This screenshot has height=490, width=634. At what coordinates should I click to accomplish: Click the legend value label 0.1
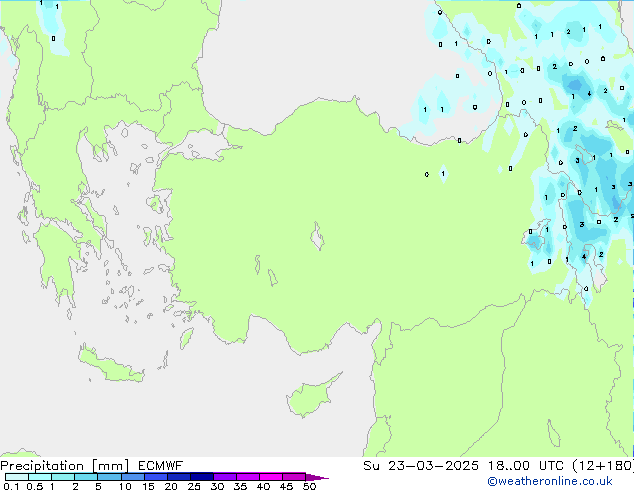11,486
